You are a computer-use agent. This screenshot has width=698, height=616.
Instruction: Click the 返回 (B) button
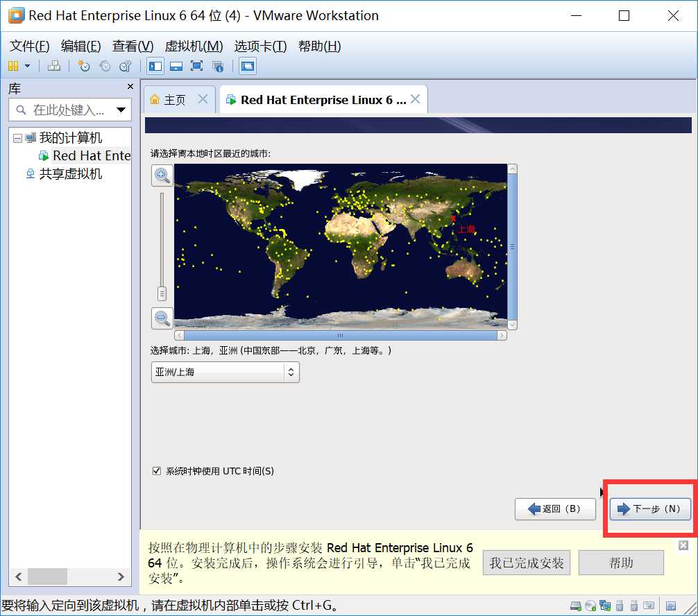click(555, 508)
